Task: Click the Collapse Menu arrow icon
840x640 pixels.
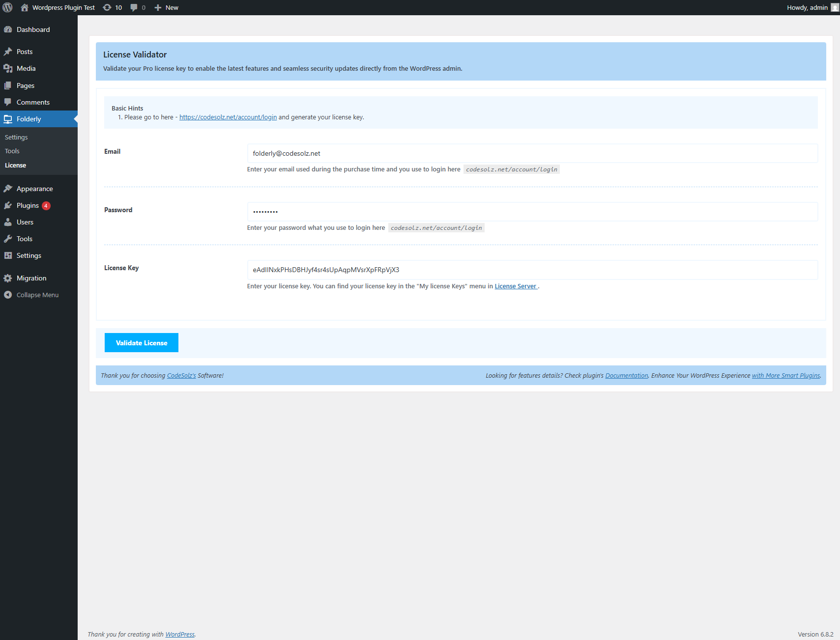Action: point(8,295)
